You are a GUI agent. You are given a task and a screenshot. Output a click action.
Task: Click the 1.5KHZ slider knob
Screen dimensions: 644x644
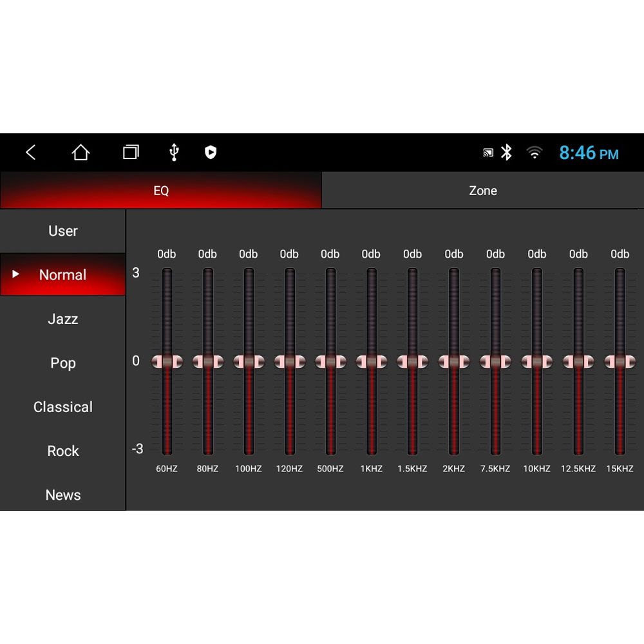tap(412, 361)
